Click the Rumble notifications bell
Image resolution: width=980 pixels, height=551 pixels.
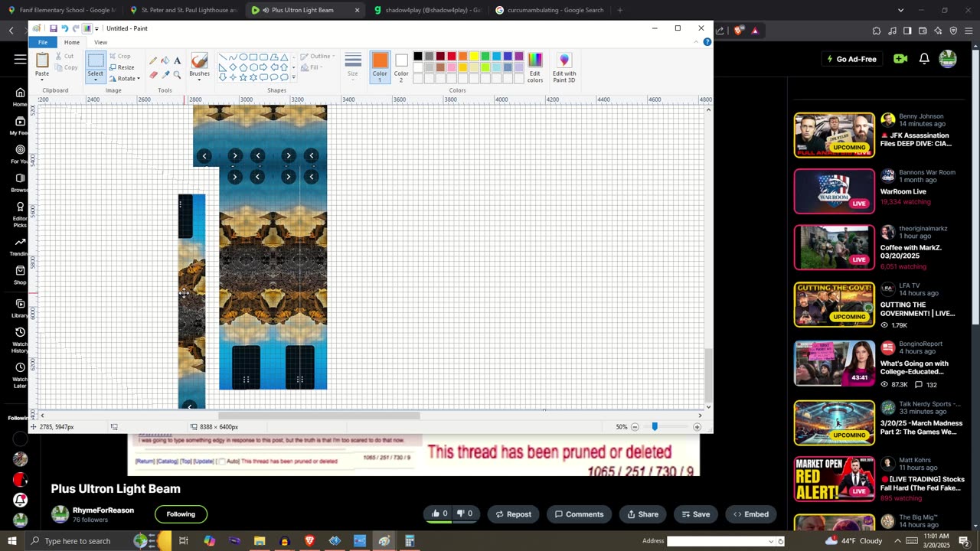[924, 59]
